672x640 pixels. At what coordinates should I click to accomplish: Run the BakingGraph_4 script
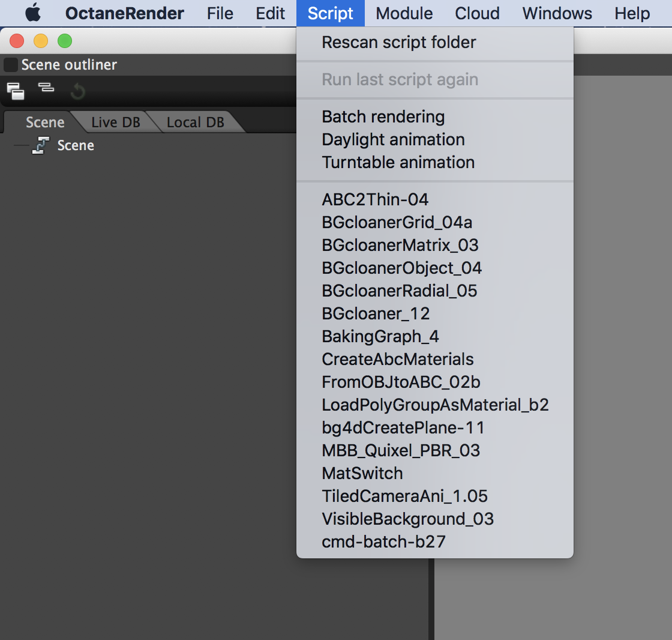(x=434, y=336)
